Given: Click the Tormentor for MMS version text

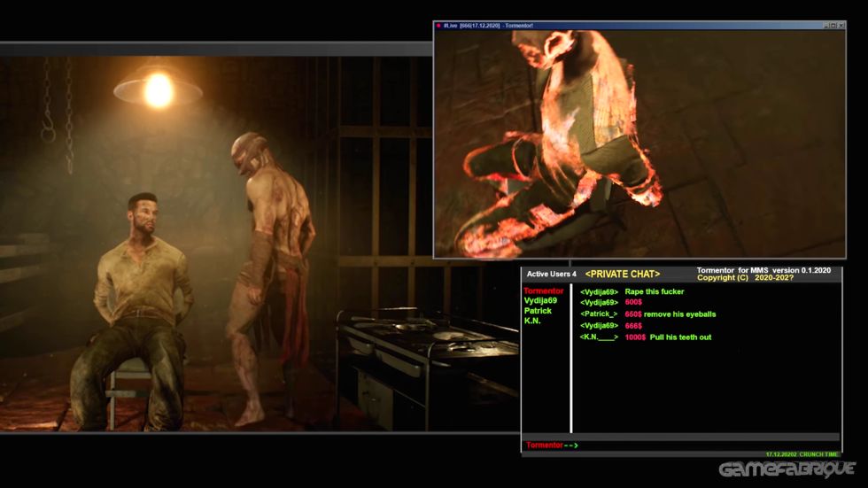Looking at the screenshot, I should pyautogui.click(x=763, y=270).
